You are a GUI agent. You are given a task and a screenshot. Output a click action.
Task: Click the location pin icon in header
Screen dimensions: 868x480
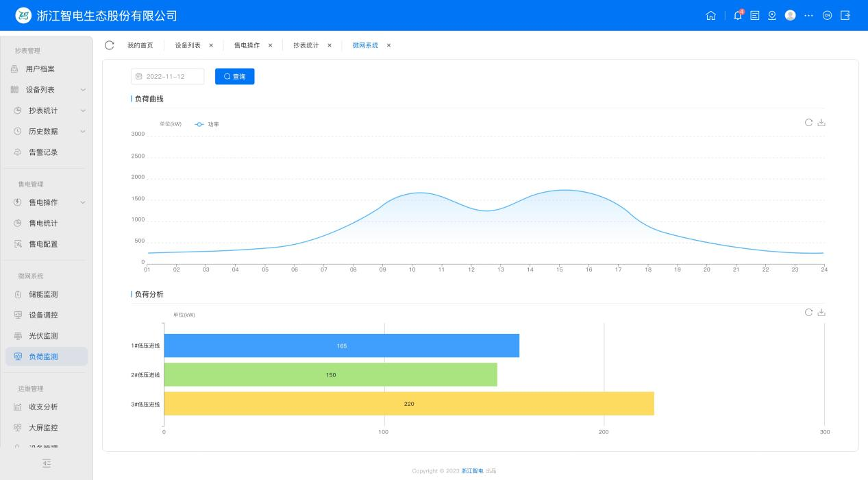pyautogui.click(x=772, y=16)
